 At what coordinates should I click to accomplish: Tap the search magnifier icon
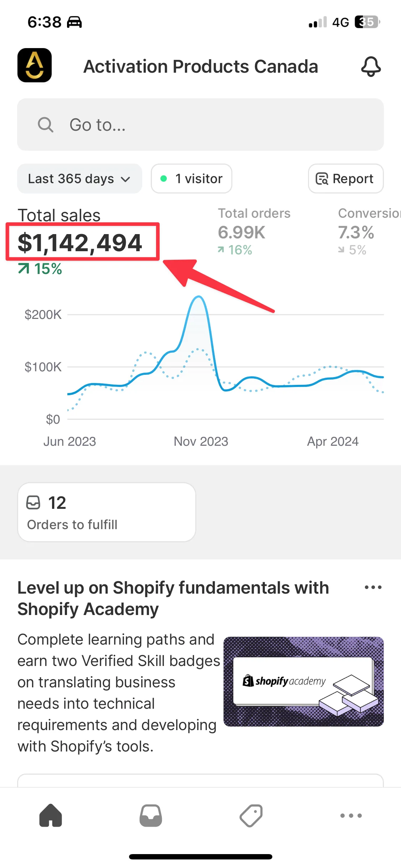pos(46,125)
